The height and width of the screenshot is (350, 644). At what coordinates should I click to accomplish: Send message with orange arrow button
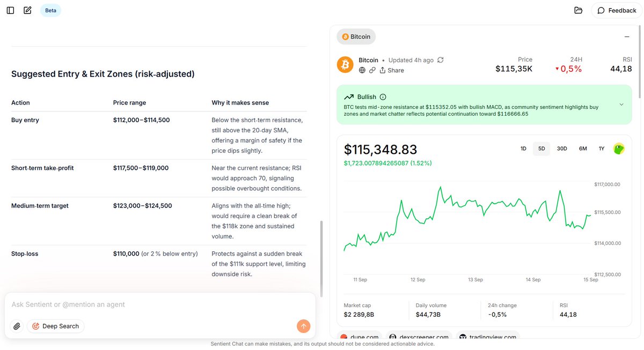[304, 326]
